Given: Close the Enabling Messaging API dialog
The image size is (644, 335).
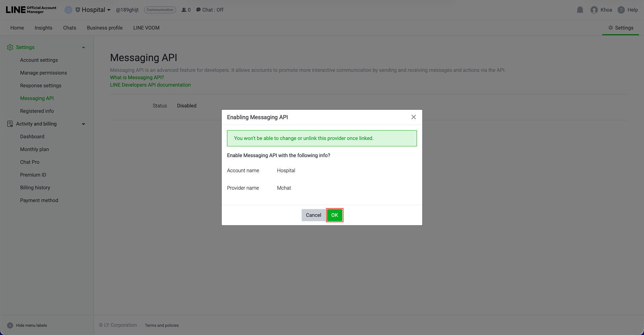Looking at the screenshot, I should pos(414,117).
